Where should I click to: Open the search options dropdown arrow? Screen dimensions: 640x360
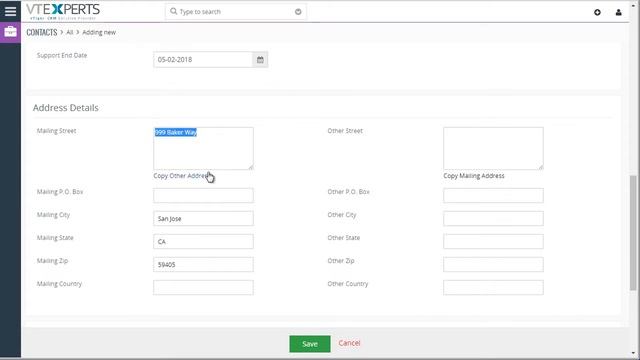[298, 12]
